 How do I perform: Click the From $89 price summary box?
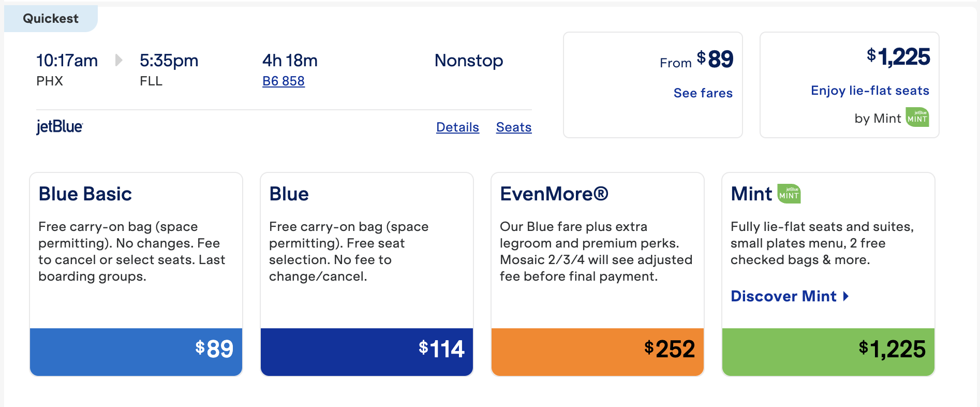pos(652,84)
